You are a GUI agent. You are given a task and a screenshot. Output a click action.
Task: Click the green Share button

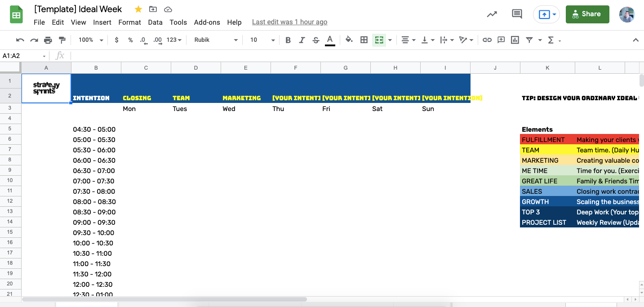pyautogui.click(x=587, y=14)
